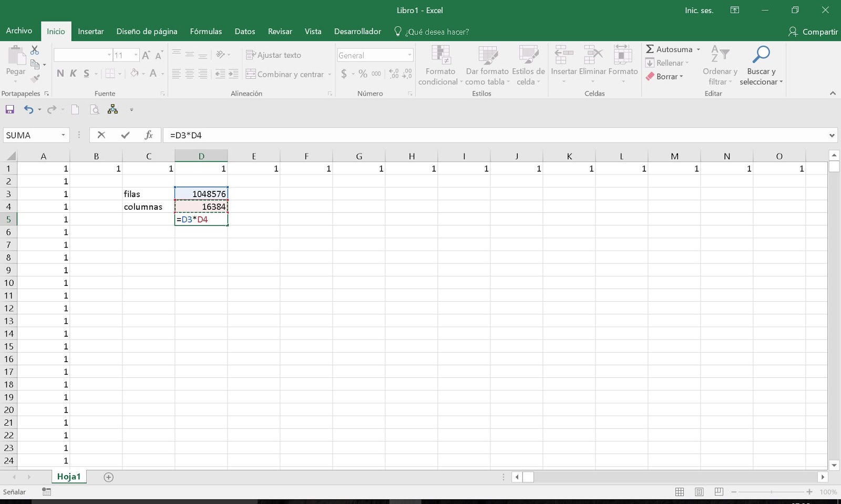
Task: Adjust the zoom slider at bottom right
Action: tap(772, 492)
